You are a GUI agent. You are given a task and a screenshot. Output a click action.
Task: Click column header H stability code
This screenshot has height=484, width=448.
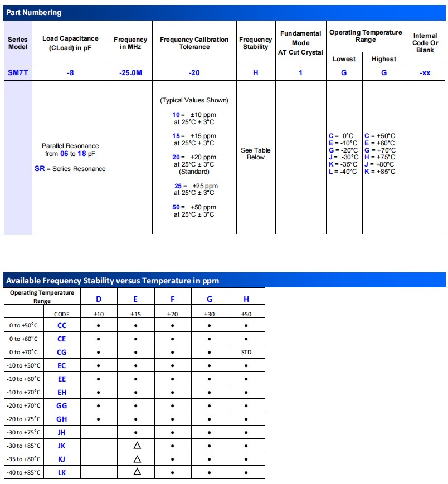click(246, 299)
